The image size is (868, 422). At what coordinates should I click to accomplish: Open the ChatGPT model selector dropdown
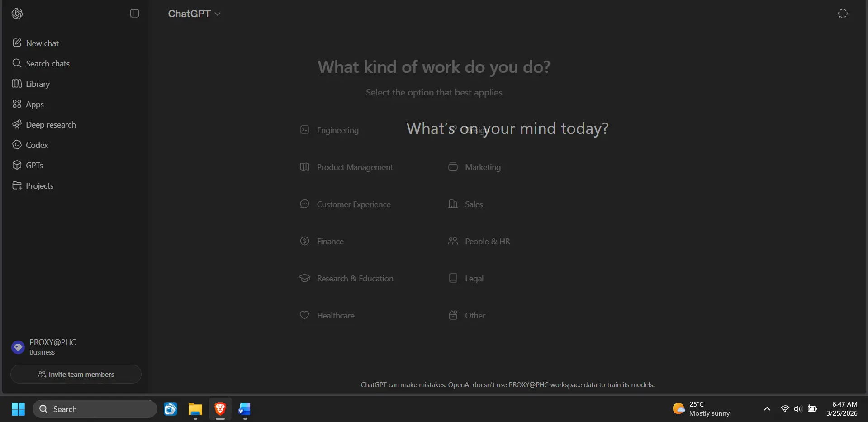[194, 14]
